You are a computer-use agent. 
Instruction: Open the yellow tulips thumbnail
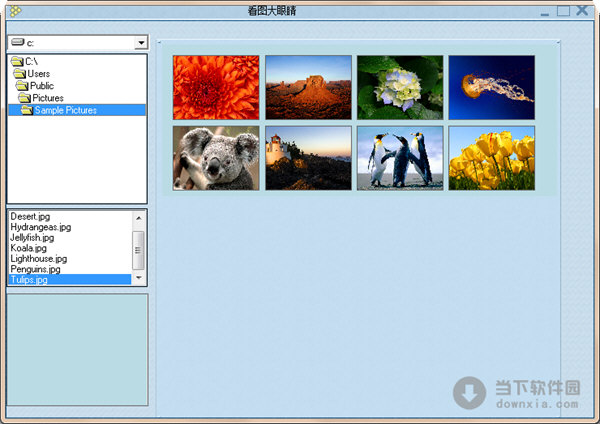click(492, 158)
